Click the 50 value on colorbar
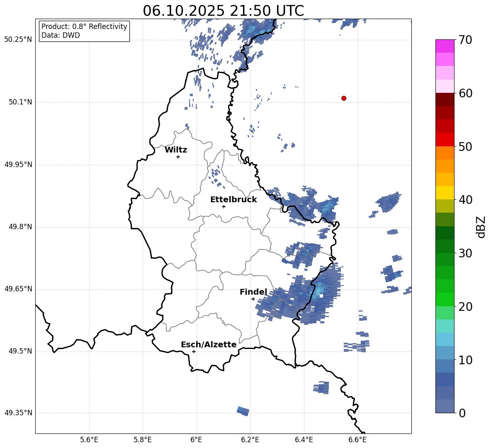 click(465, 147)
